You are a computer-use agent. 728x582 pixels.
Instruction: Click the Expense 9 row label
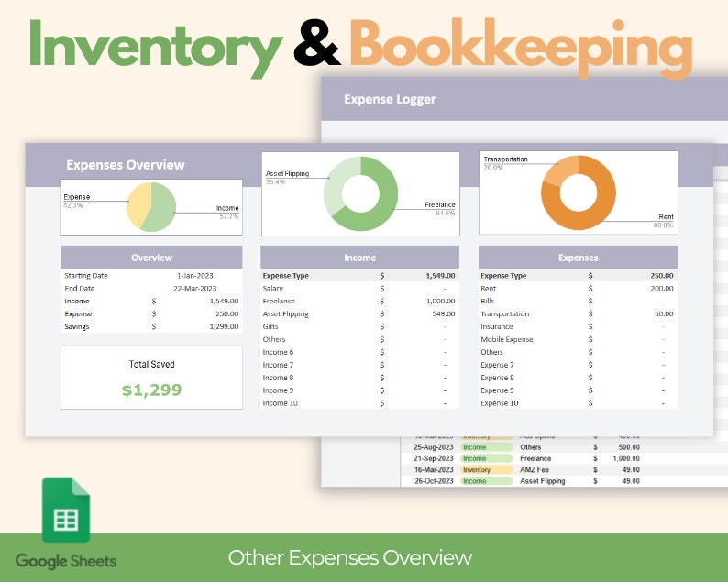pyautogui.click(x=497, y=390)
